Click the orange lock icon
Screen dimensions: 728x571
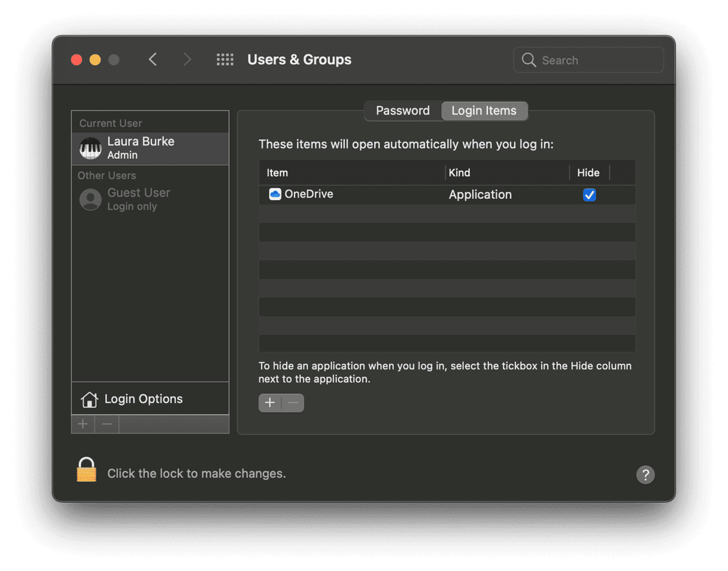tap(86, 470)
